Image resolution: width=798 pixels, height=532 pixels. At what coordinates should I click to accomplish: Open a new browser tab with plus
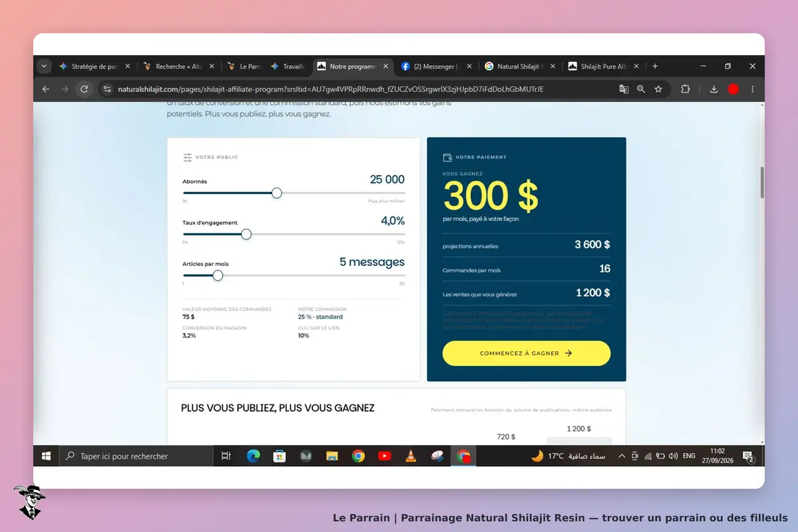(655, 66)
